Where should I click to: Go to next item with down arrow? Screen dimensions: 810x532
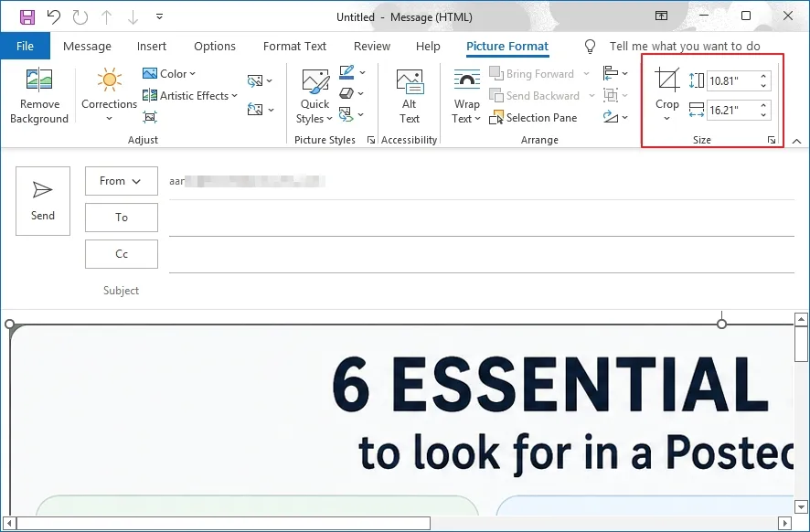point(133,17)
